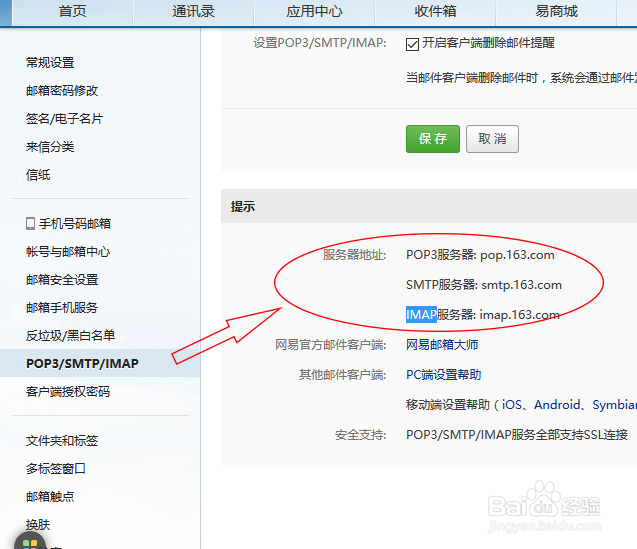This screenshot has width=637, height=549.
Task: Open 常规设置 in the sidebar
Action: (x=50, y=63)
